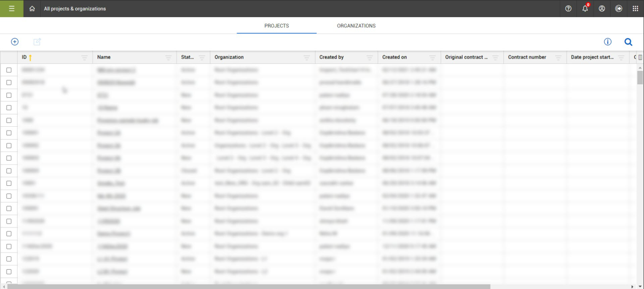Screen dimensions: 644x289
Task: Switch to the Organizations tab
Action: point(356,26)
